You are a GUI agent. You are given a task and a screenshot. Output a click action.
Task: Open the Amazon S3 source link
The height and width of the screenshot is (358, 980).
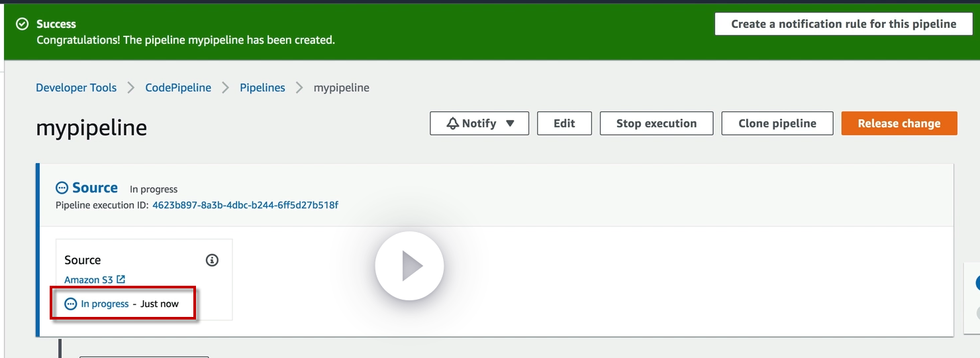pos(89,280)
